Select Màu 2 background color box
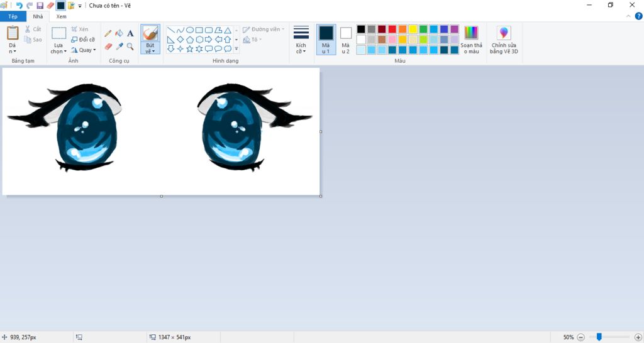The image size is (644, 343). click(346, 40)
